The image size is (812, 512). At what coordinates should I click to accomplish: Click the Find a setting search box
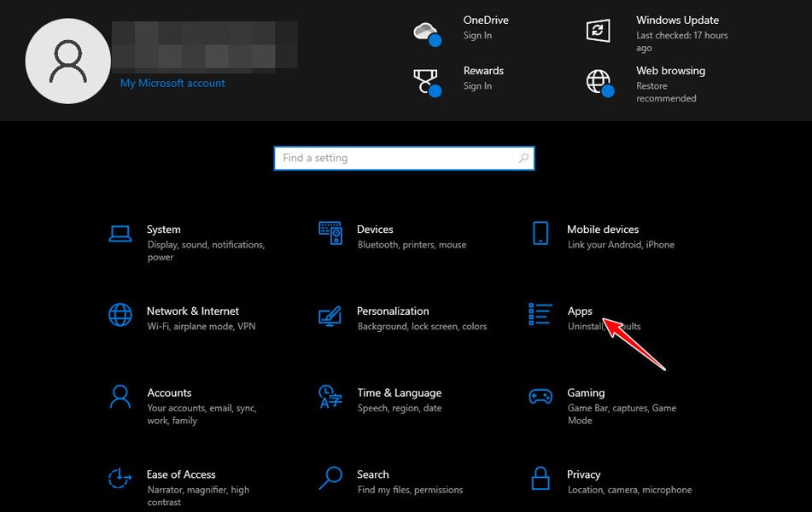[x=397, y=158]
